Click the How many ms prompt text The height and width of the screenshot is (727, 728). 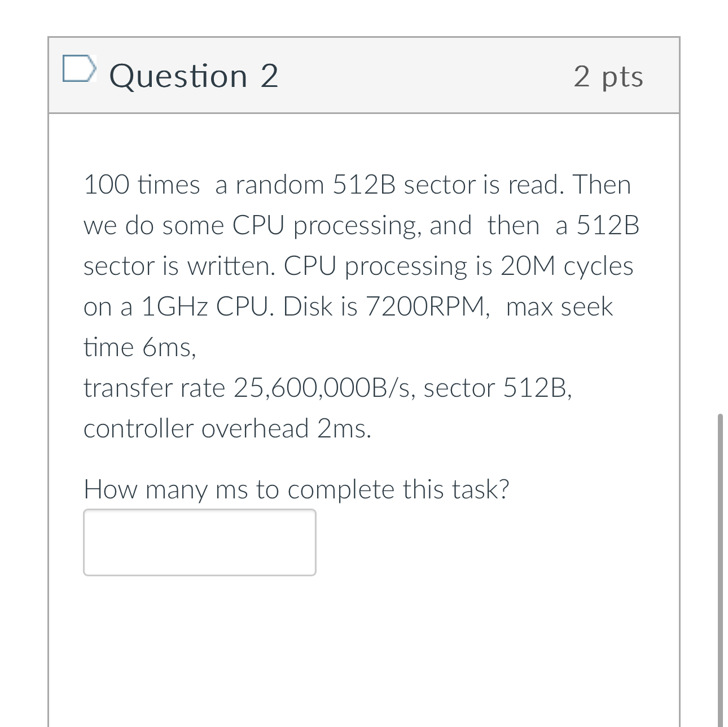[x=296, y=489]
